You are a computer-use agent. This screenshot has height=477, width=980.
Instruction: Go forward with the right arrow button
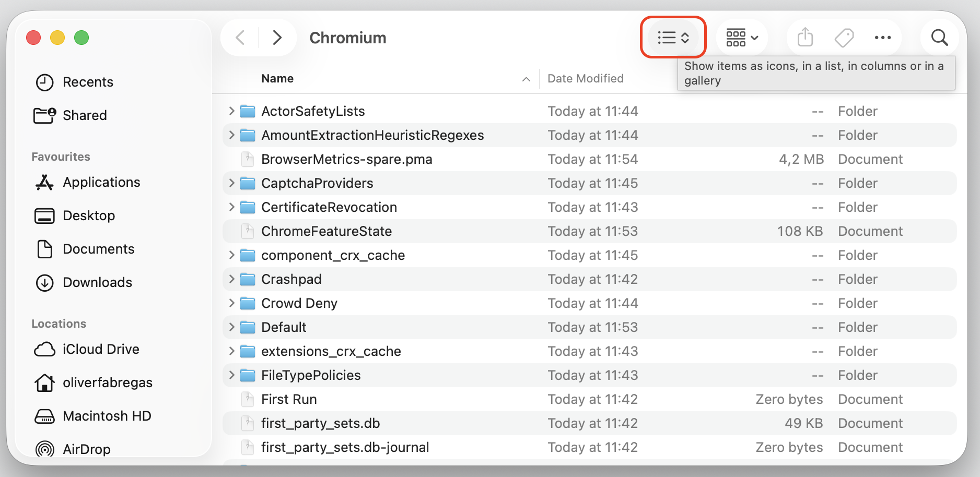(x=277, y=38)
